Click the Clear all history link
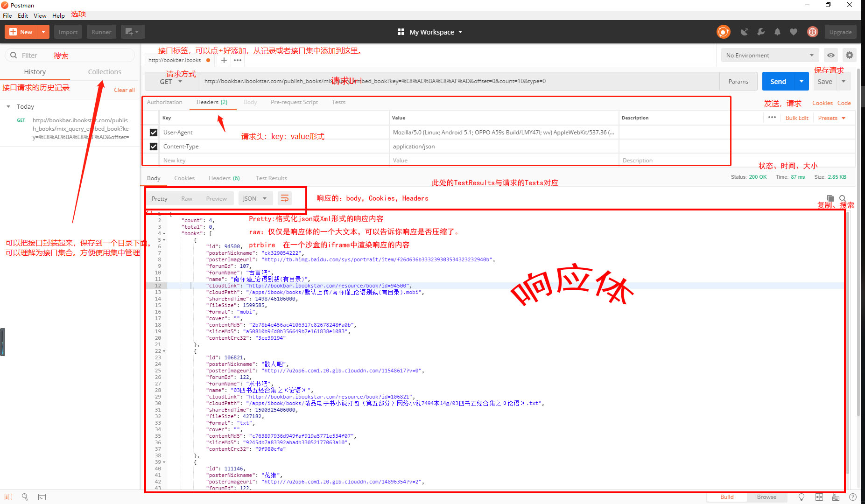Image resolution: width=865 pixels, height=504 pixels. click(x=124, y=90)
